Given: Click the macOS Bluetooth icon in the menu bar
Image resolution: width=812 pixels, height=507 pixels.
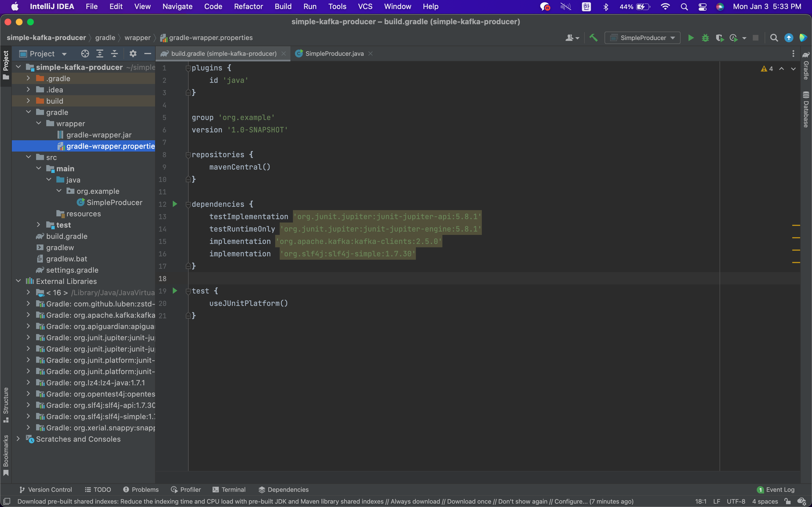Looking at the screenshot, I should [x=606, y=6].
